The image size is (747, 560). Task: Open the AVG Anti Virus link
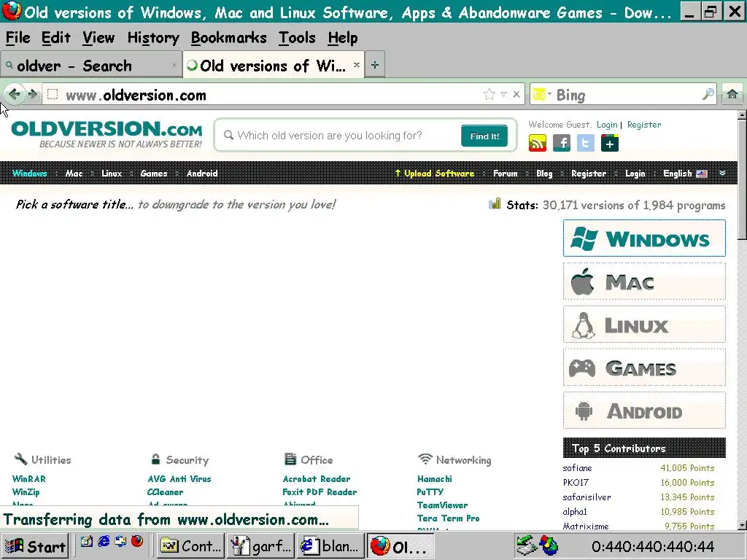[x=179, y=478]
